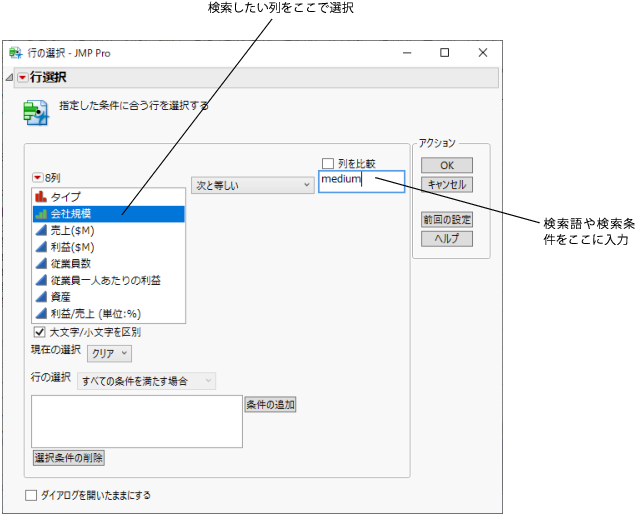Select the 利益/売上 (単位:%) column
Viewport: 638px width, 516px height.
(x=109, y=314)
